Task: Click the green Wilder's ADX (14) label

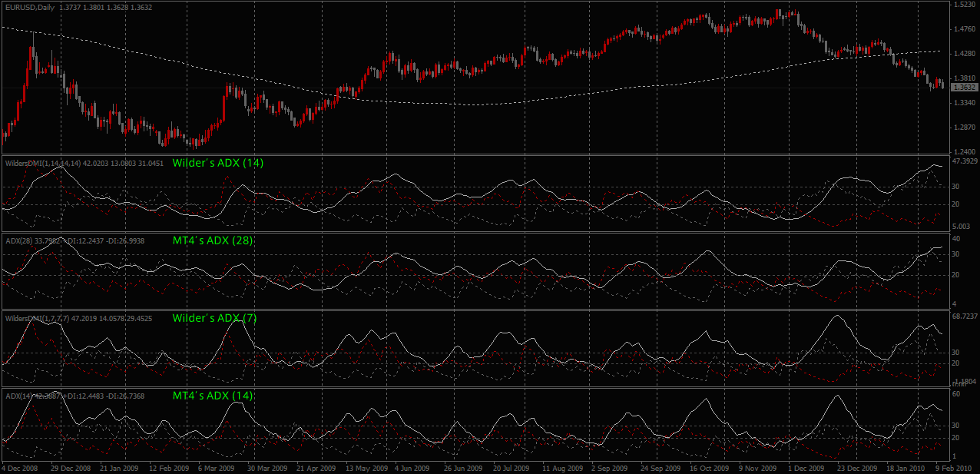Action: (220, 163)
